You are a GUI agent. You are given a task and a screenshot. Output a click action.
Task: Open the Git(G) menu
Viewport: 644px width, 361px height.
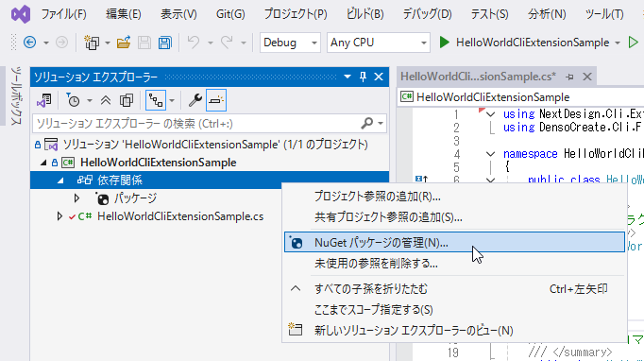coord(230,14)
